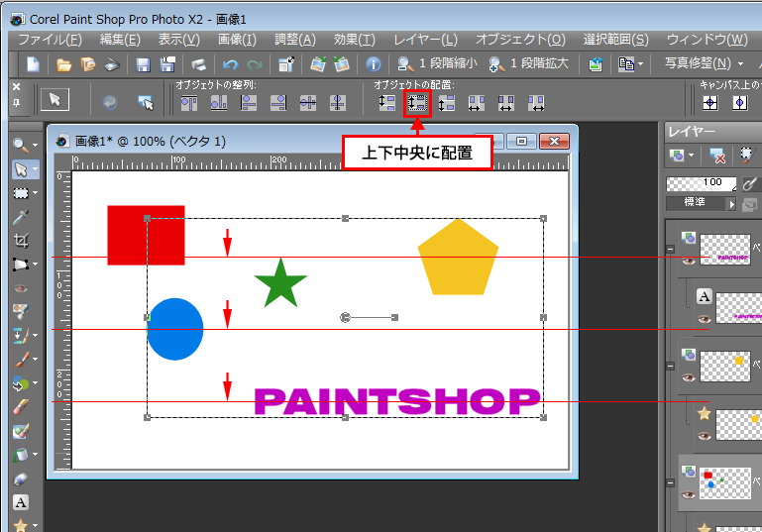Toggle the tool options pin icon
This screenshot has width=762, height=532.
(x=17, y=103)
